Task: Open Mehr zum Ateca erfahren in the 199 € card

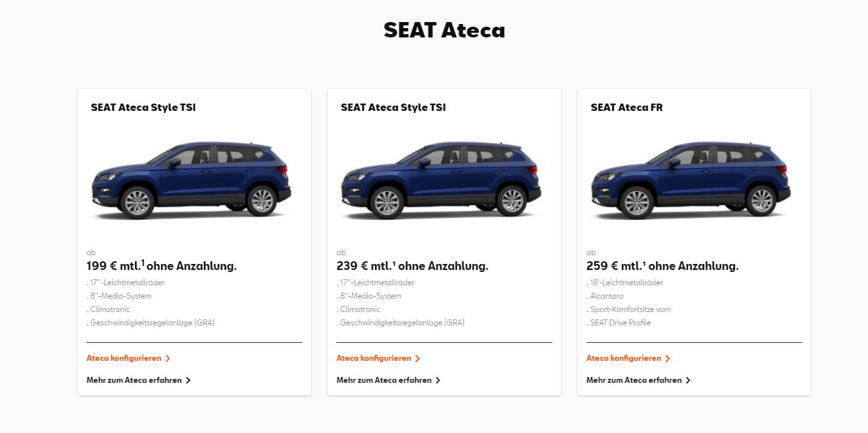Action: point(134,380)
